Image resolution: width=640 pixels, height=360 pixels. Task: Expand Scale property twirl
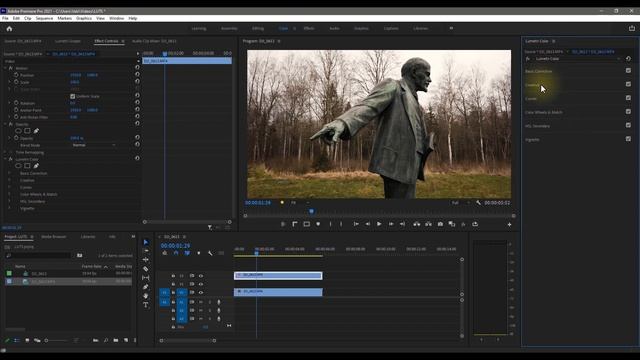coord(10,82)
